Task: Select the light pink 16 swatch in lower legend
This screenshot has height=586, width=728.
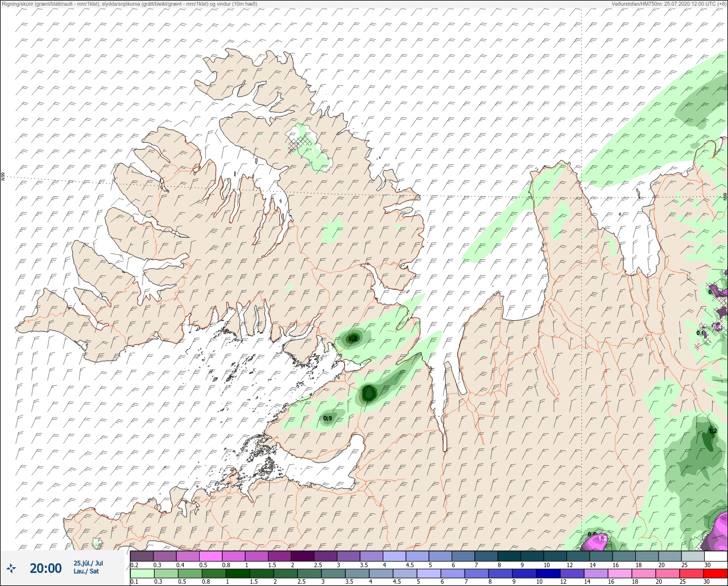Action: point(619,573)
